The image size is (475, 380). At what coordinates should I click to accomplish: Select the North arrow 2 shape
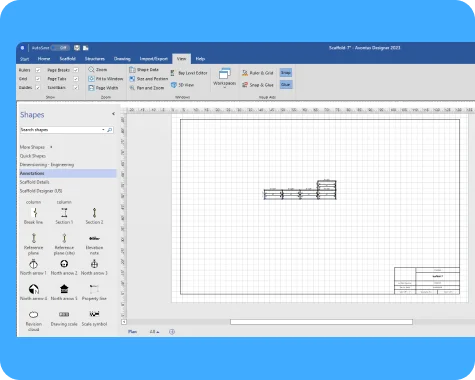pyautogui.click(x=64, y=268)
